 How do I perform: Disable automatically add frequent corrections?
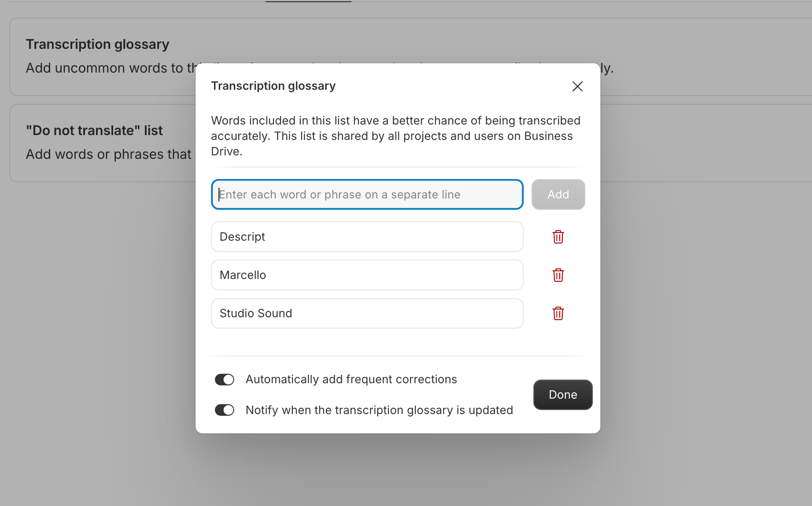click(224, 379)
